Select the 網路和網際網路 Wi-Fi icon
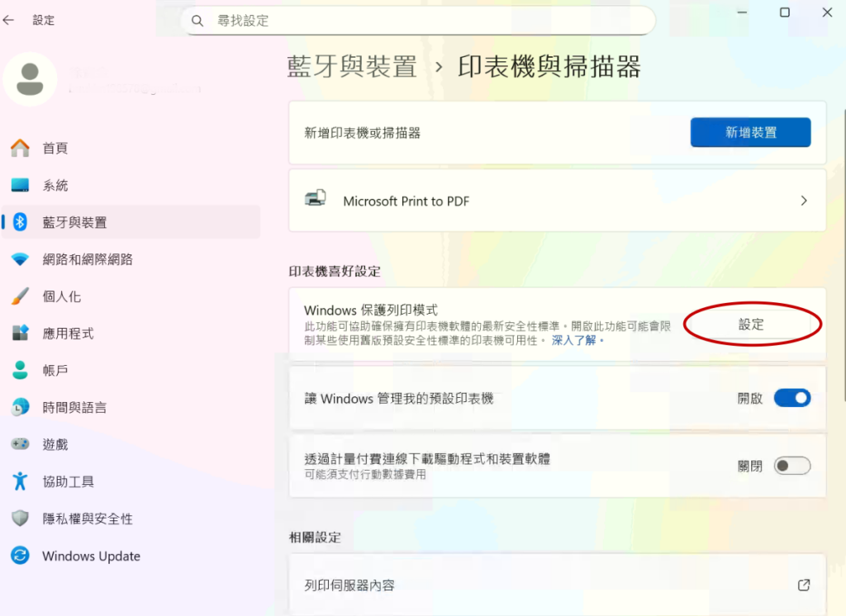 (20, 259)
